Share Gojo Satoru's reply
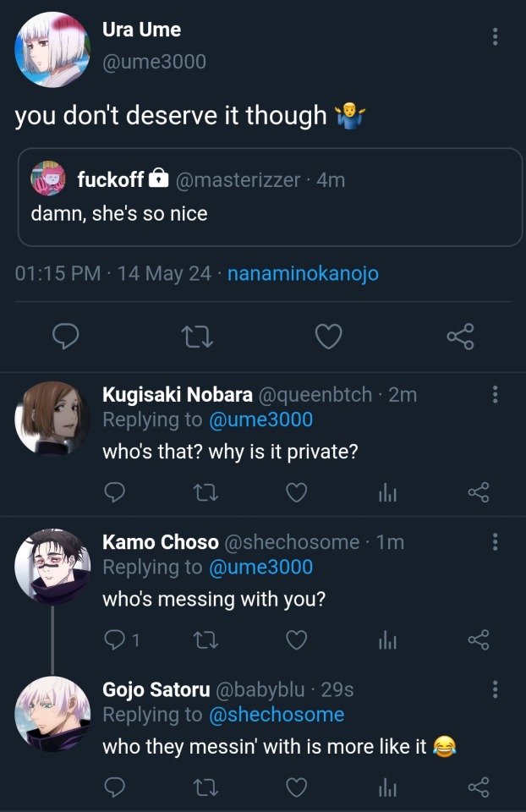 pyautogui.click(x=479, y=788)
